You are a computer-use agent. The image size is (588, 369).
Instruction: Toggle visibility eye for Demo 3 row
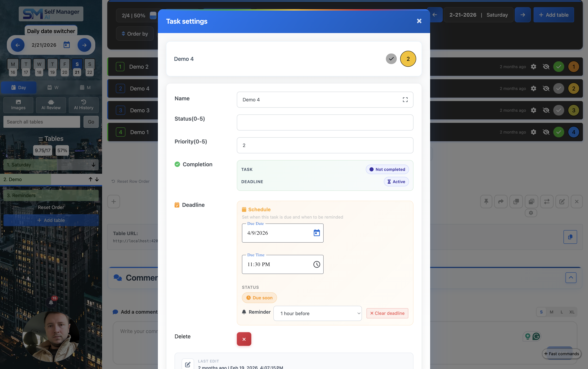click(546, 110)
